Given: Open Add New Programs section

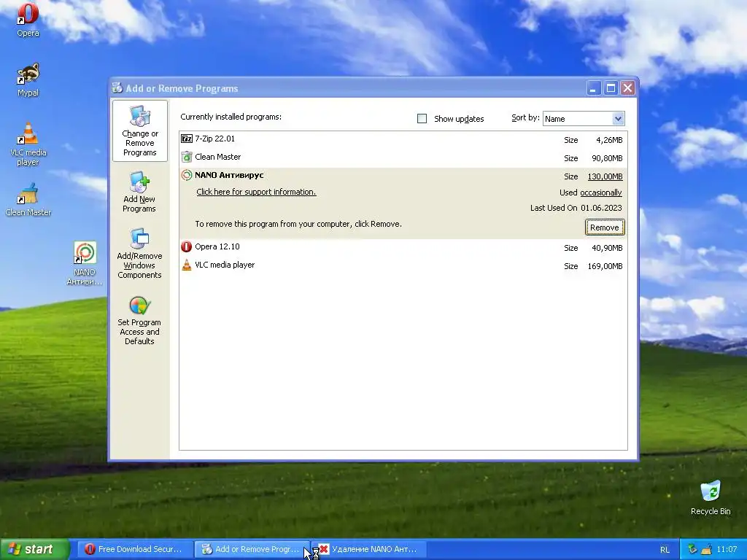Looking at the screenshot, I should 139,192.
